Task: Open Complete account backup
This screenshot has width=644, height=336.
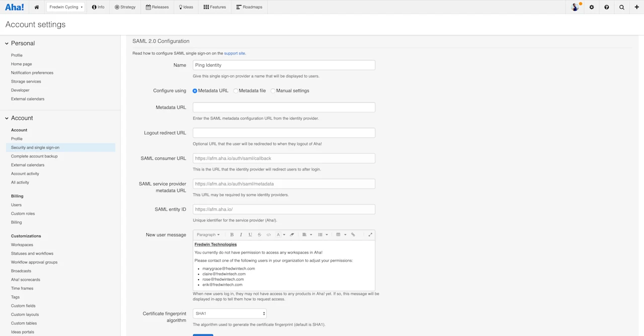Action: 34,156
